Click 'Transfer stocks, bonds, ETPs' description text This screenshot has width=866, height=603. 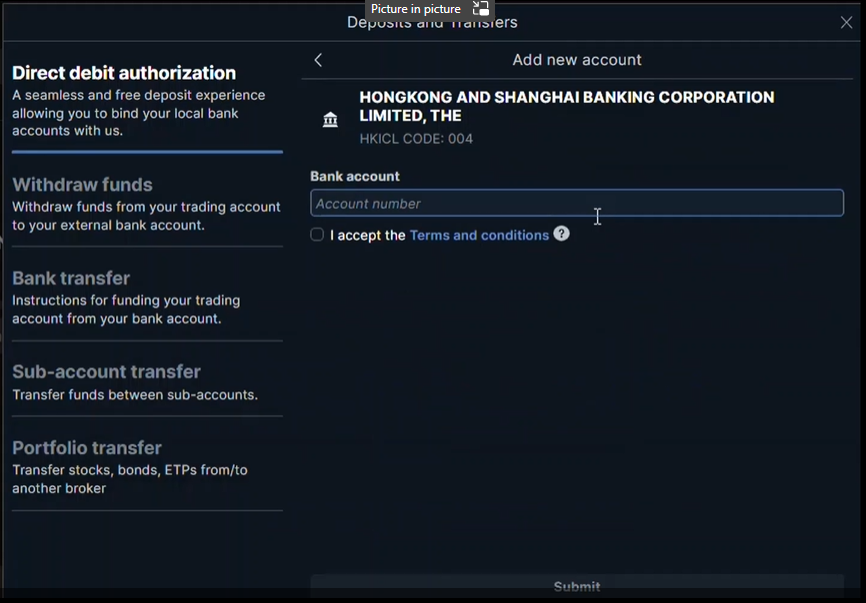130,479
